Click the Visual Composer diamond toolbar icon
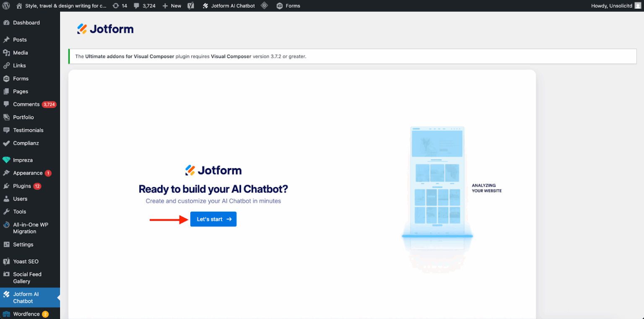 265,5
